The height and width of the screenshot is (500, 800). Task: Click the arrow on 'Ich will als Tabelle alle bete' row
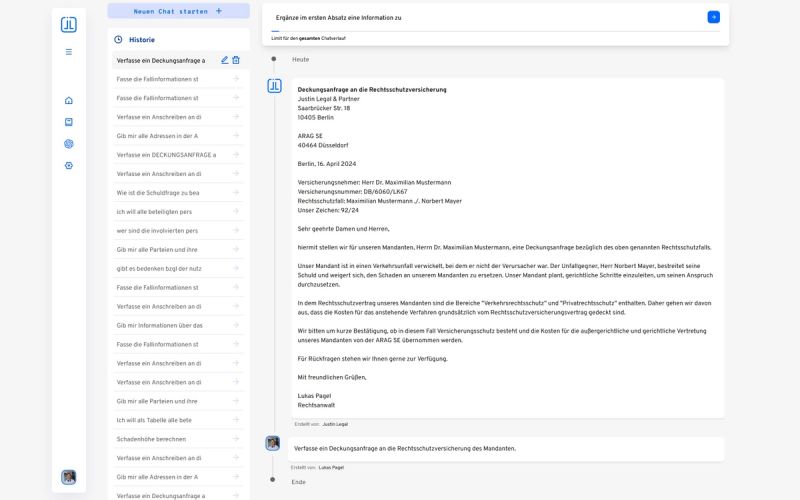[236, 420]
